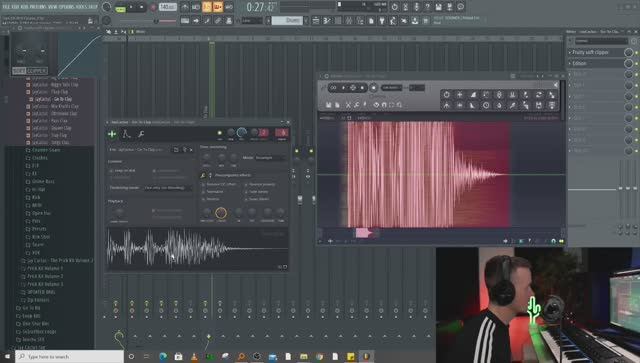
Task: Click the folder icon beside sample file name
Action: click(x=176, y=150)
